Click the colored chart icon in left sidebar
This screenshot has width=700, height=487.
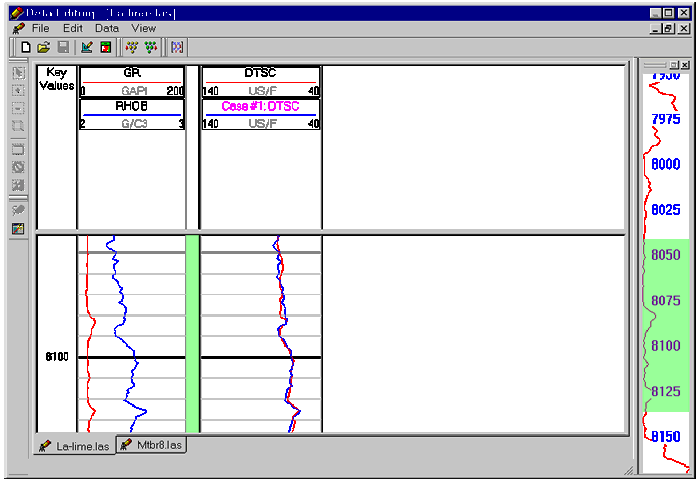[x=18, y=229]
